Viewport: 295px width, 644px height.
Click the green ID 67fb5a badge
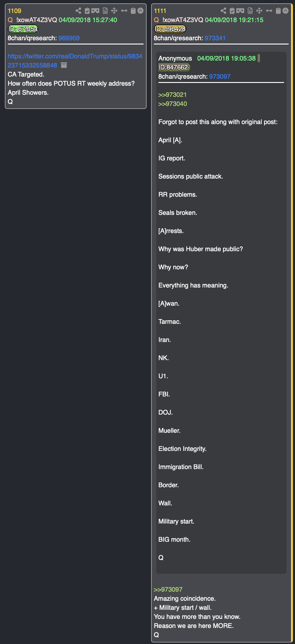[x=23, y=29]
